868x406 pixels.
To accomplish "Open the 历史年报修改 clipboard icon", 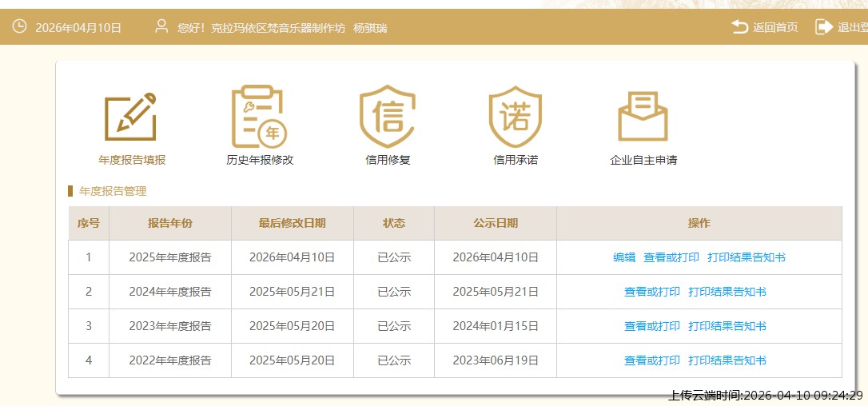I will click(260, 117).
